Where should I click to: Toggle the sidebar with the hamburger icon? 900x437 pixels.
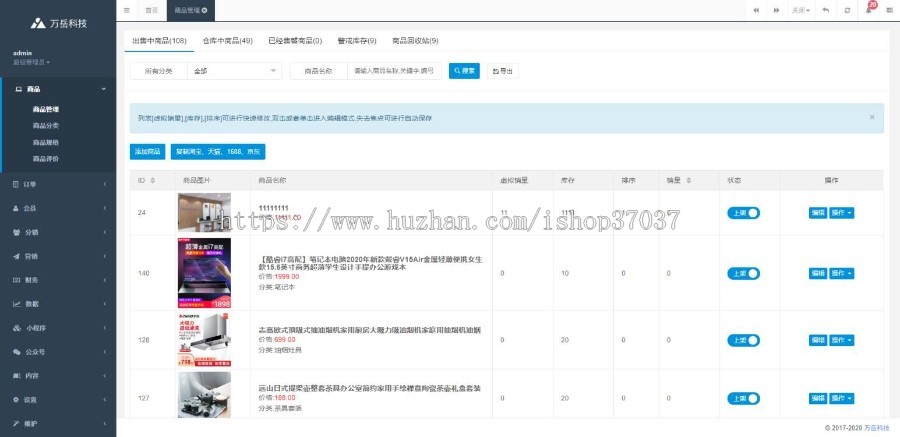(x=126, y=10)
